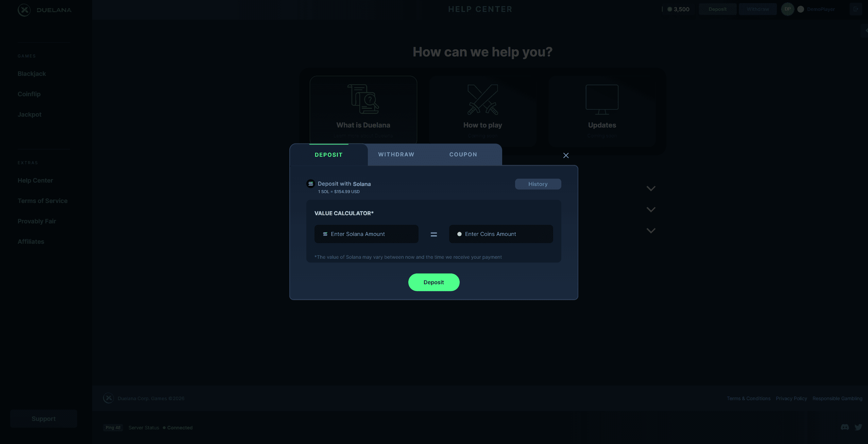Expand the third FAQ chevron

click(x=651, y=230)
